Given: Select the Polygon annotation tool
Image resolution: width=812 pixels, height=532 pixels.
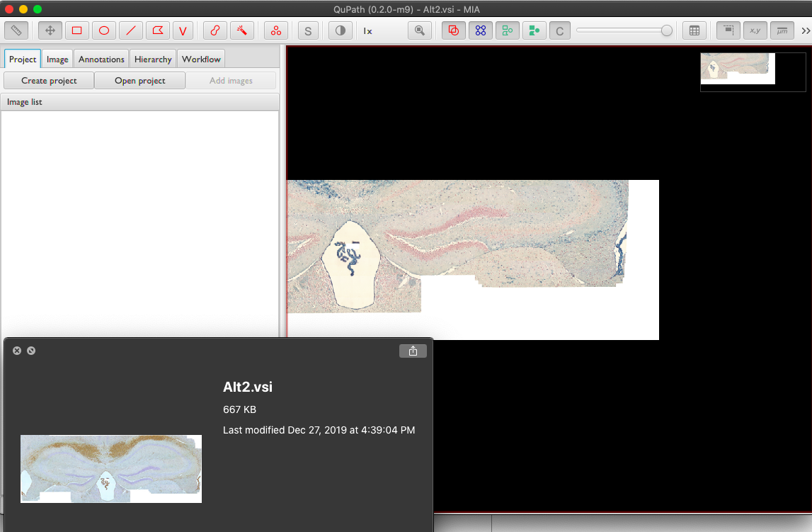Looking at the screenshot, I should pyautogui.click(x=158, y=30).
